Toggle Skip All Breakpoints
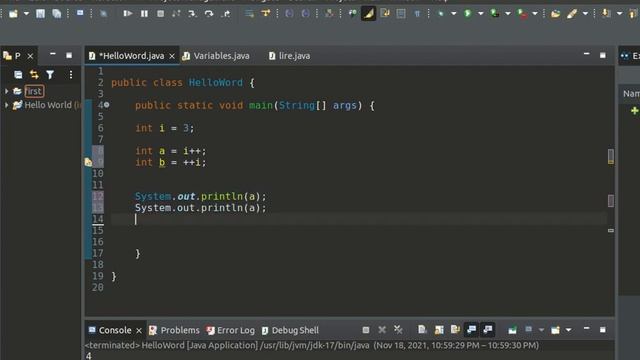 click(x=103, y=14)
